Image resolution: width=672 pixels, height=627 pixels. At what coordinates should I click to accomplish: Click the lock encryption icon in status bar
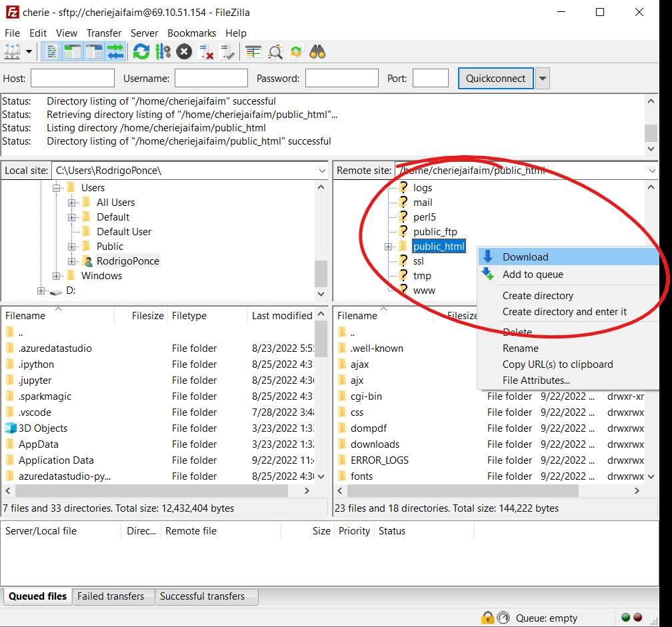click(x=487, y=618)
